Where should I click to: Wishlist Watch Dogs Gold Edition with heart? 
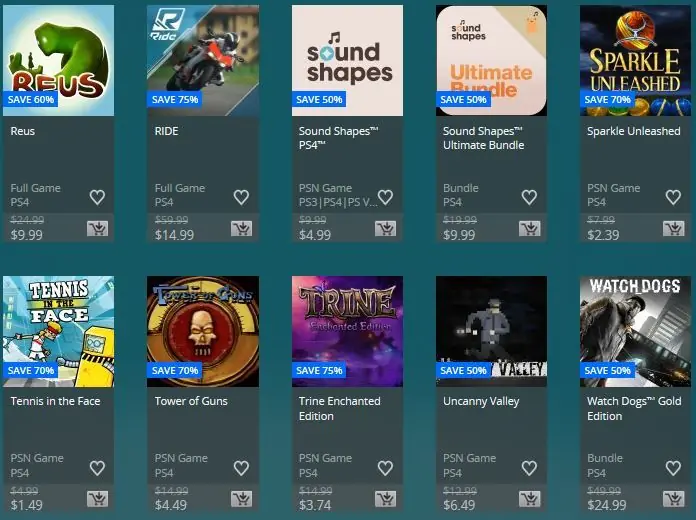(673, 468)
